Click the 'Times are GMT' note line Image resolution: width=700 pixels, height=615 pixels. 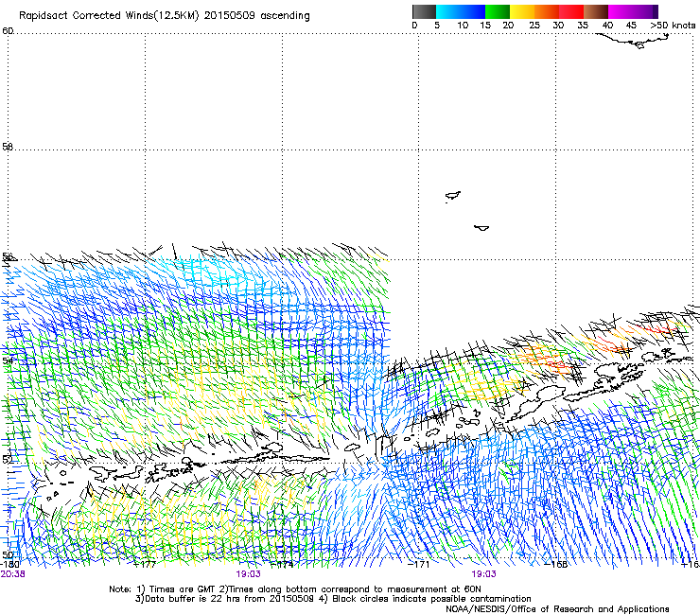295,589
